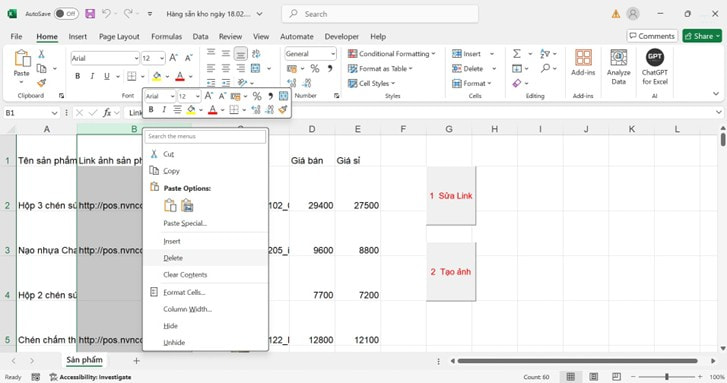This screenshot has width=727, height=383.
Task: Open the Developer ribbon tab
Action: point(342,36)
